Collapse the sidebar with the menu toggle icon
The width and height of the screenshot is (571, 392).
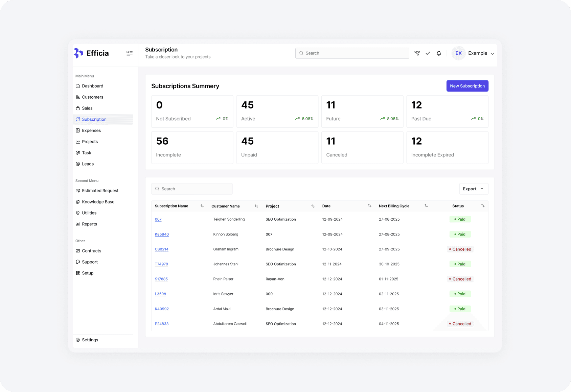130,53
